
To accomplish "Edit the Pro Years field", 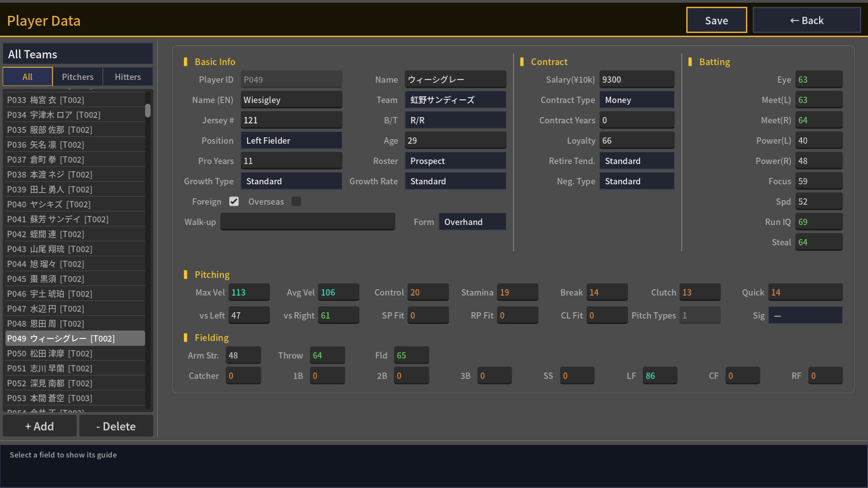I will 291,161.
